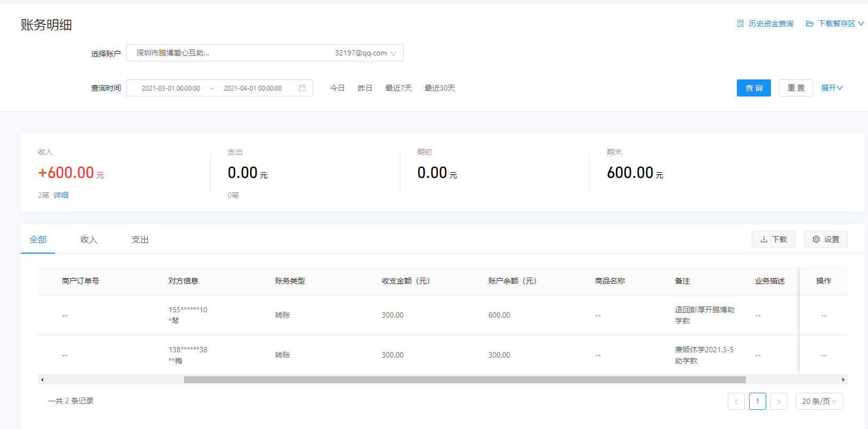This screenshot has height=429, width=868.
Task: Select the 最近7天 quick range
Action: 398,88
